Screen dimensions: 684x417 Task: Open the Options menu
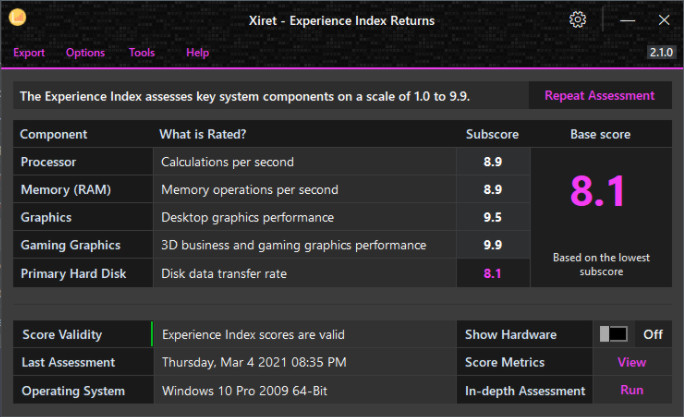click(86, 53)
